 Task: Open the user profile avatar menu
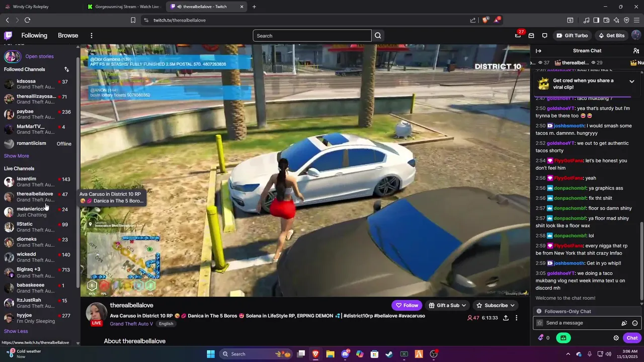point(636,36)
